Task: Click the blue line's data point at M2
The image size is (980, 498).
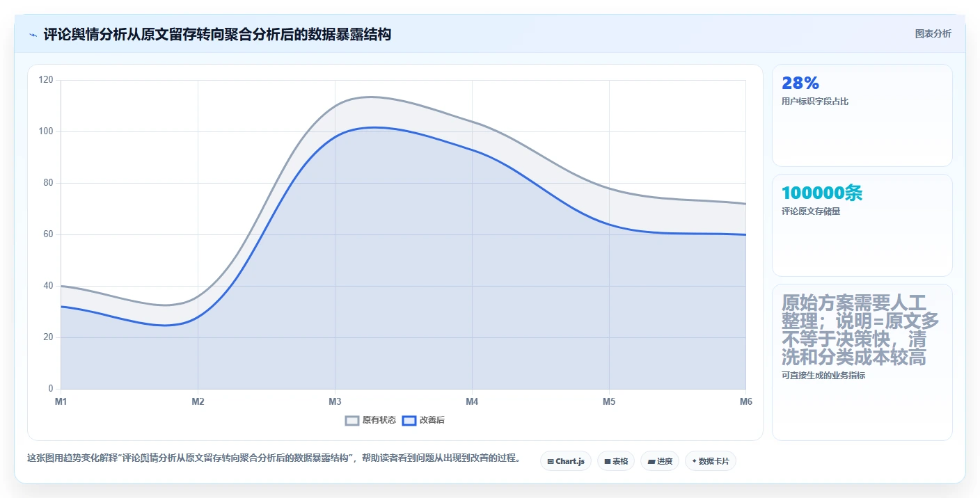Action: [198, 316]
